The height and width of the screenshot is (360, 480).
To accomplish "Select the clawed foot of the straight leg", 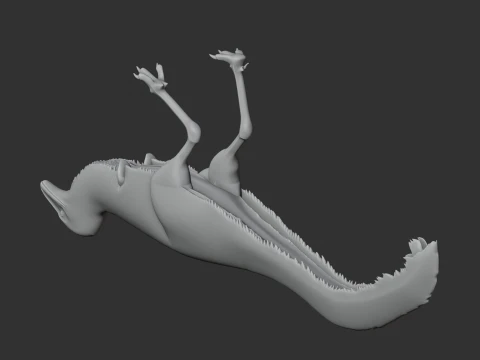I will click(x=230, y=59).
